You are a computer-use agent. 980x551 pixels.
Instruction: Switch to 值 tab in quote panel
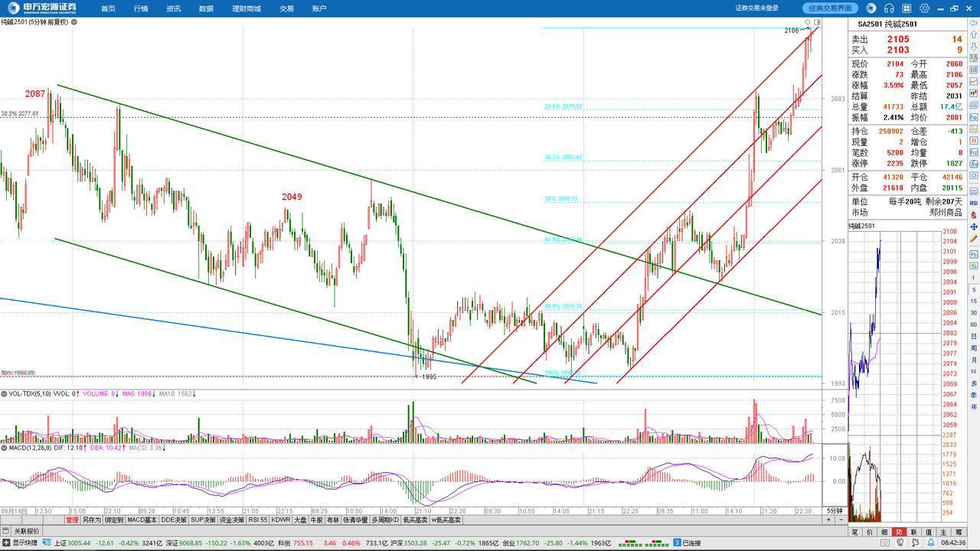point(929,532)
